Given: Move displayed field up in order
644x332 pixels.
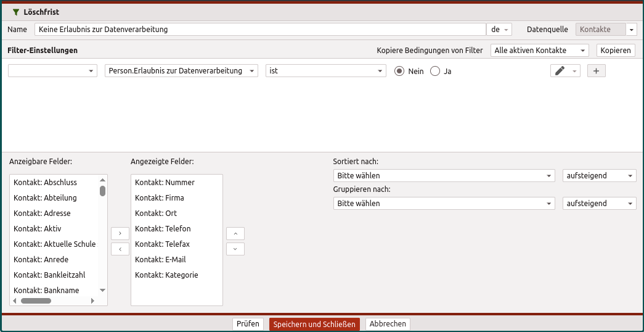Looking at the screenshot, I should pos(235,233).
